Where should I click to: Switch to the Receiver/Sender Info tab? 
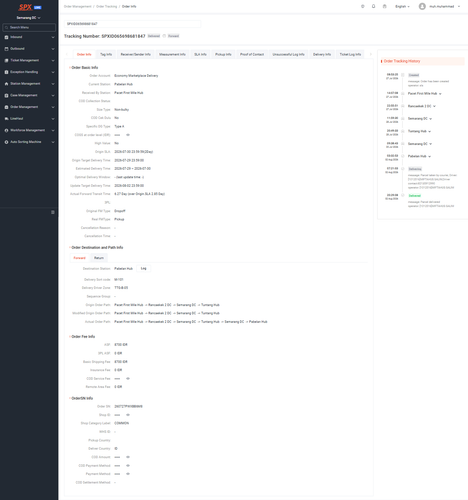[135, 54]
